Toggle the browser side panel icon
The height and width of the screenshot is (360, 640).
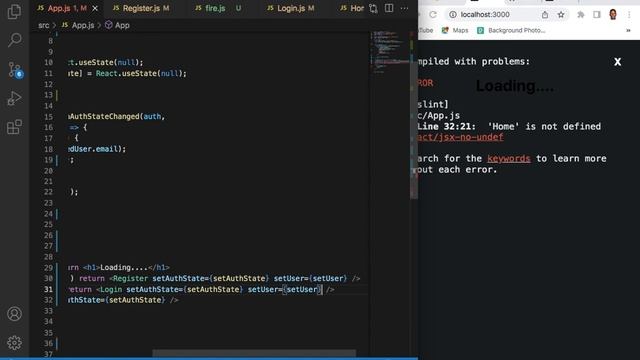[x=597, y=15]
